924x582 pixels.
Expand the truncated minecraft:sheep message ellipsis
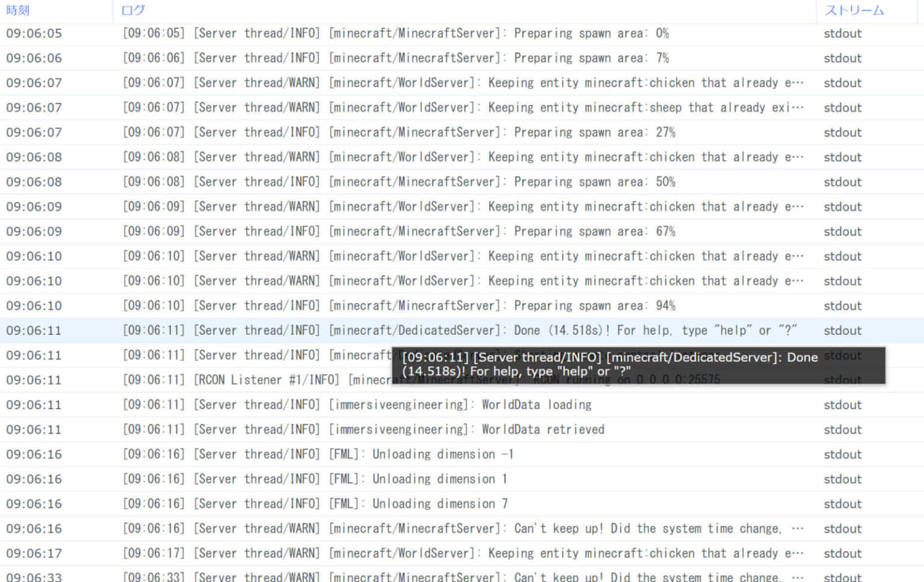(x=797, y=108)
